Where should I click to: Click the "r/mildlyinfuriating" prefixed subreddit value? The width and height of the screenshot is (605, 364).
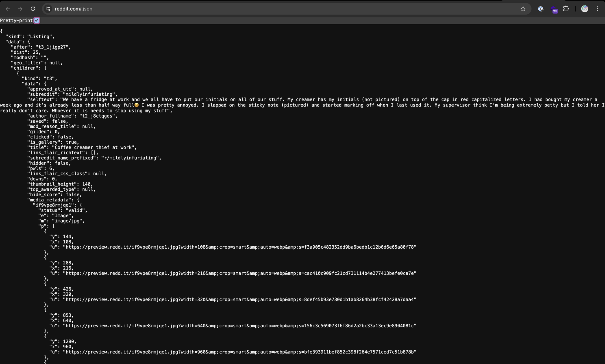pyautogui.click(x=131, y=158)
